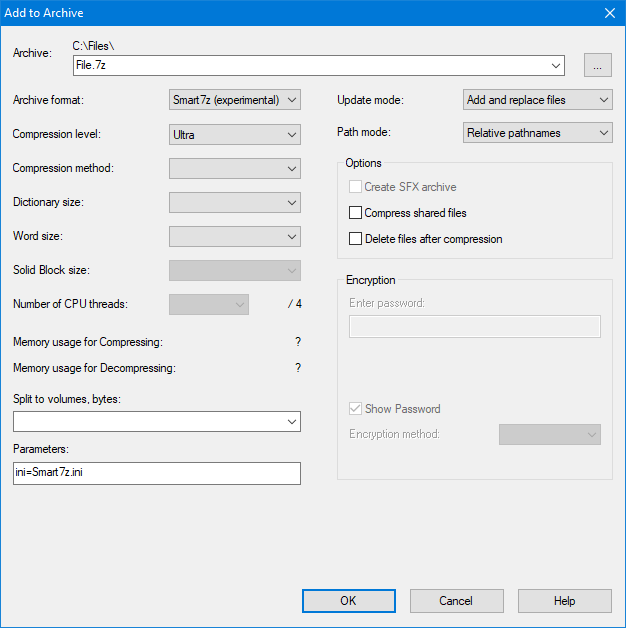Screen dimensions: 626x628
Task: Open the Update mode dropdown
Action: point(538,100)
